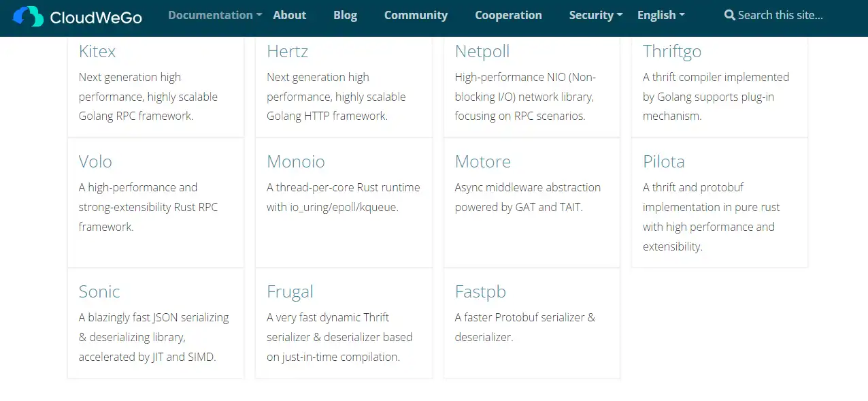Open the Blog page
Image resolution: width=868 pixels, height=401 pixels.
coord(346,15)
